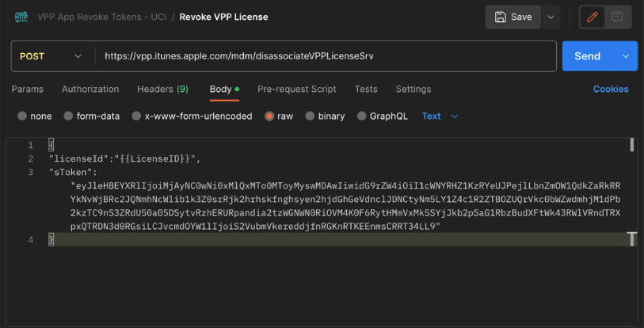Open the Authorization tab
Screen dimensions: 644x328
point(90,89)
